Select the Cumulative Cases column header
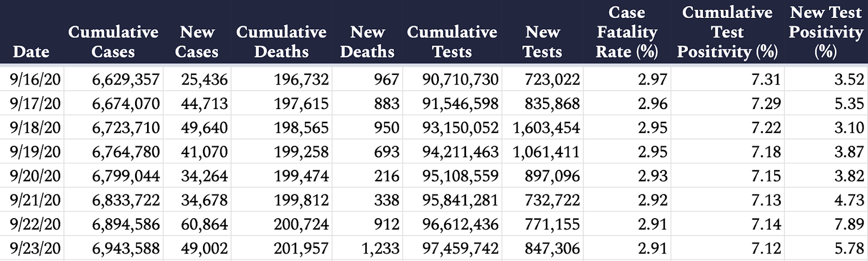Viewport: 868px width, 261px height. coord(113,42)
